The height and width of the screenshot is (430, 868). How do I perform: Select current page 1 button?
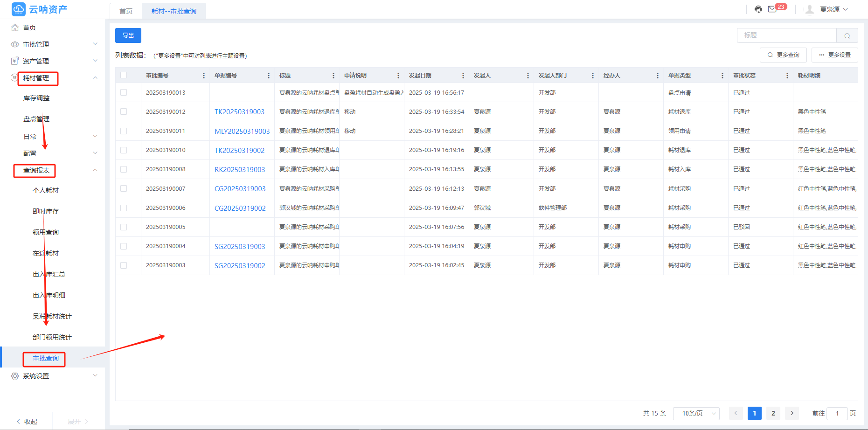(755, 413)
